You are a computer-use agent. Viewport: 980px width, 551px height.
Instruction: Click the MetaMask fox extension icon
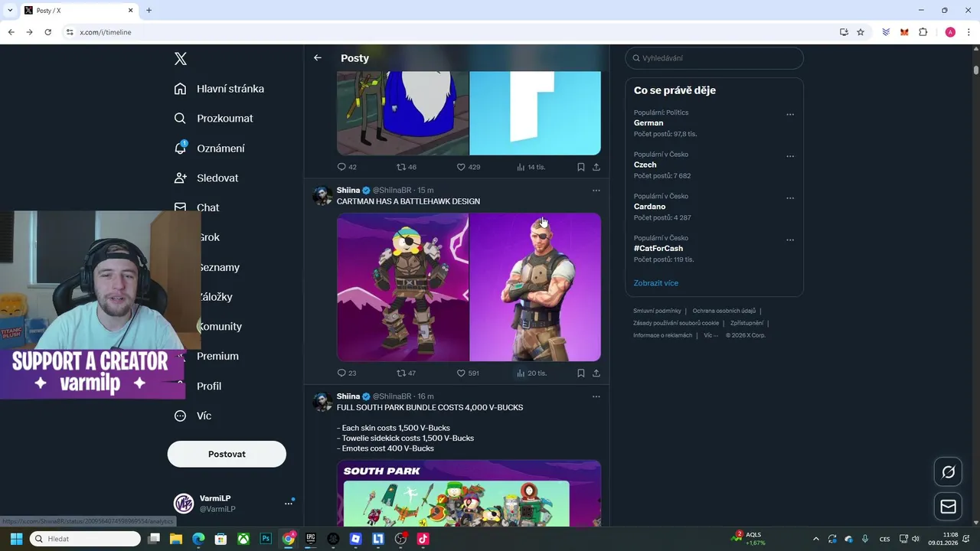click(x=904, y=32)
